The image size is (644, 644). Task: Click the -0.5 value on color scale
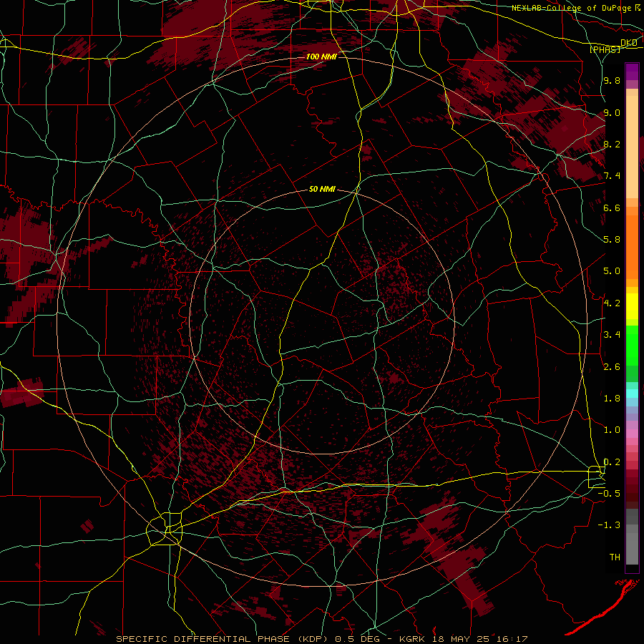pos(609,494)
